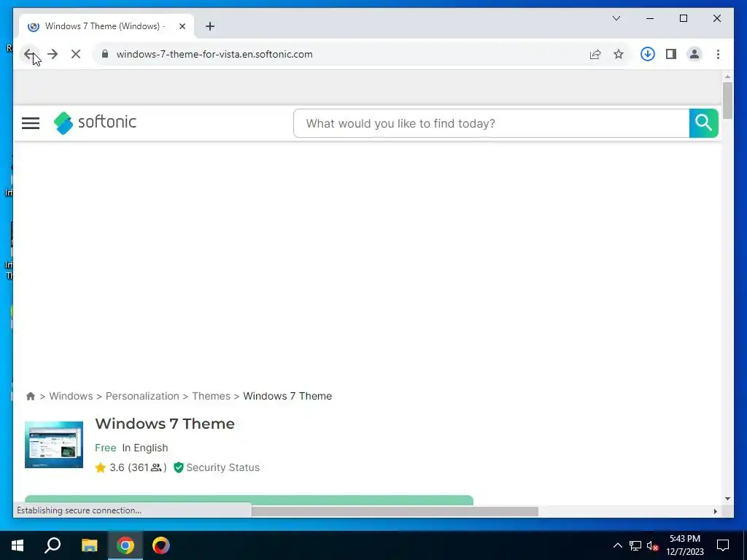Click the red-yellow circular taskbar app icon
The width and height of the screenshot is (747, 560).
(161, 545)
